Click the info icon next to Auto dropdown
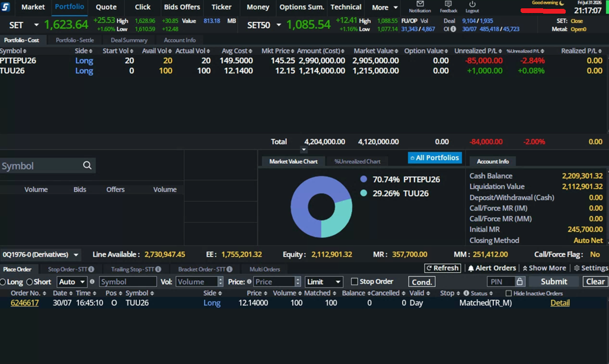 point(92,282)
